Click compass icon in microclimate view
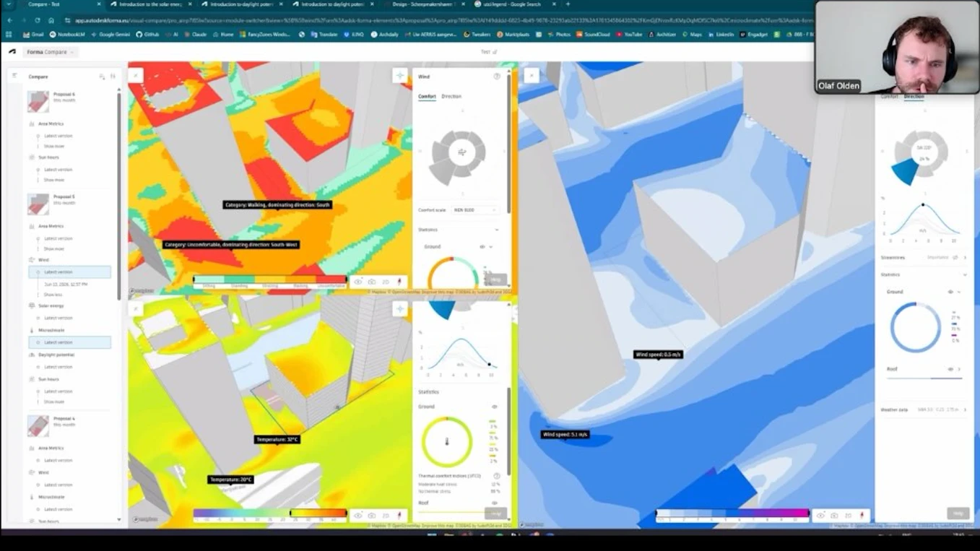Image resolution: width=980 pixels, height=551 pixels. coord(399,516)
